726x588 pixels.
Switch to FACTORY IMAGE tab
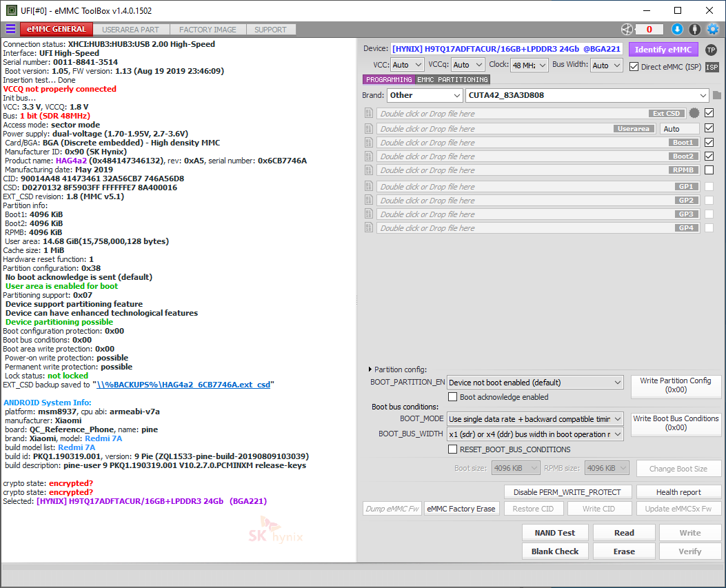click(x=208, y=30)
